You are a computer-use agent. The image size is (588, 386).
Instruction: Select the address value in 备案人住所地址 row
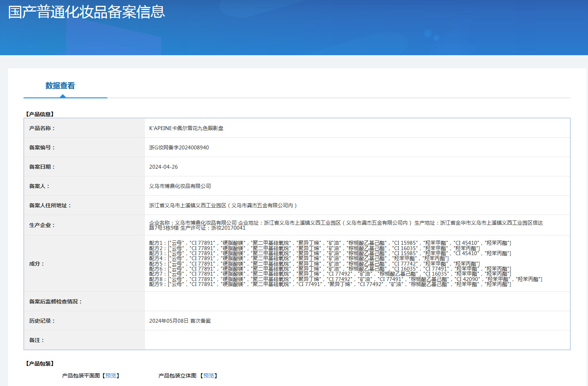(x=223, y=205)
